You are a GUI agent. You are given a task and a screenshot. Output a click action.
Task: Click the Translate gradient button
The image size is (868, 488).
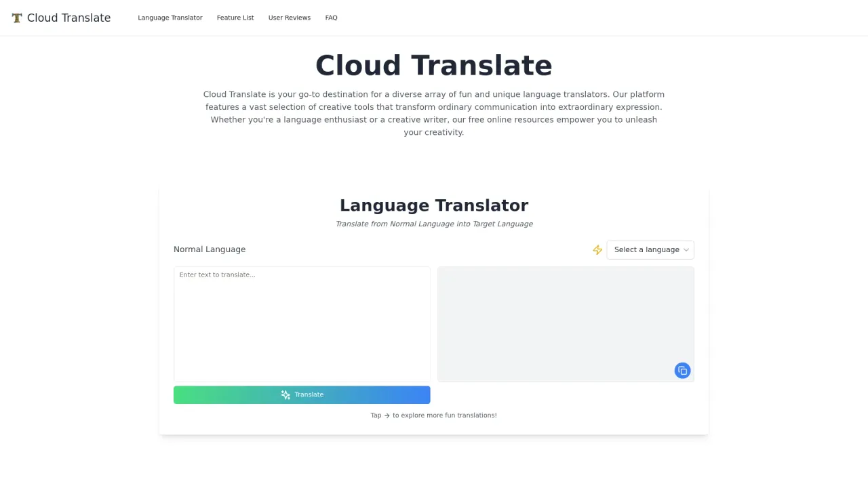tap(302, 395)
